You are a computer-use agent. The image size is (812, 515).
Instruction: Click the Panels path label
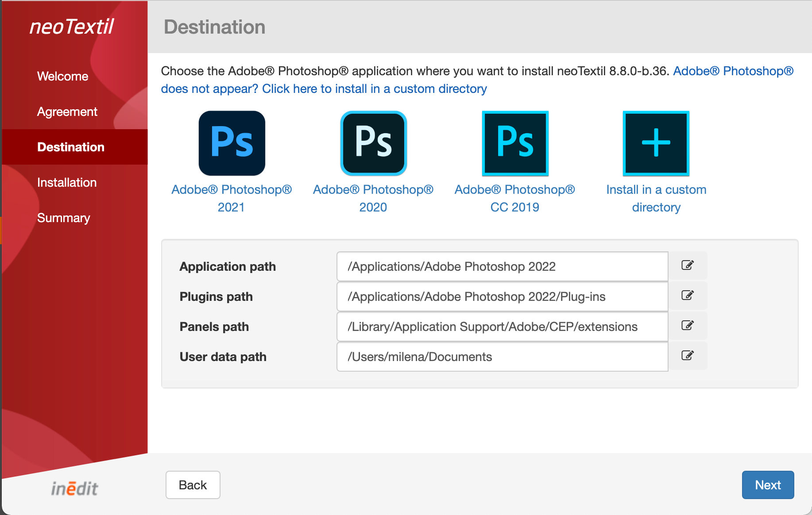pos(214,327)
